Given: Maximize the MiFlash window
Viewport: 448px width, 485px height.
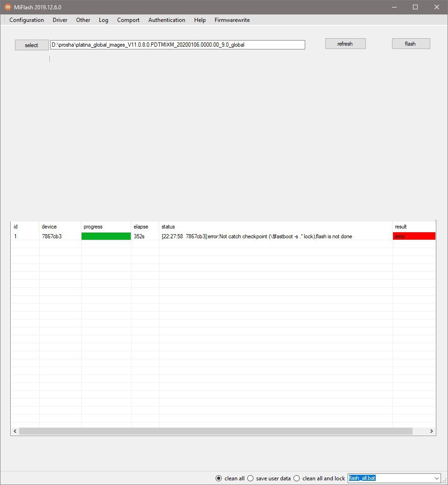Looking at the screenshot, I should 415,7.
